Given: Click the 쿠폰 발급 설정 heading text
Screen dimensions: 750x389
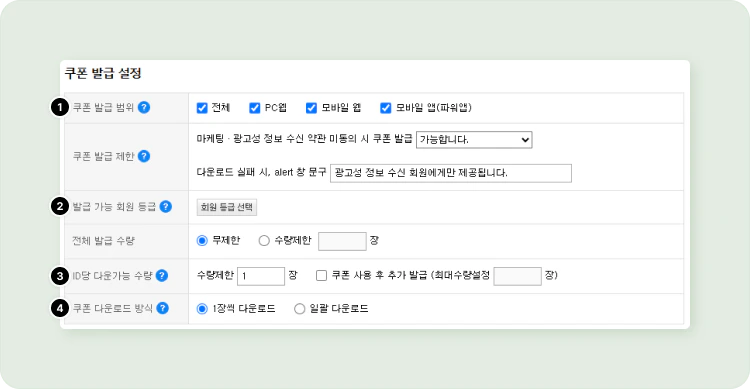Looking at the screenshot, I should (x=103, y=73).
